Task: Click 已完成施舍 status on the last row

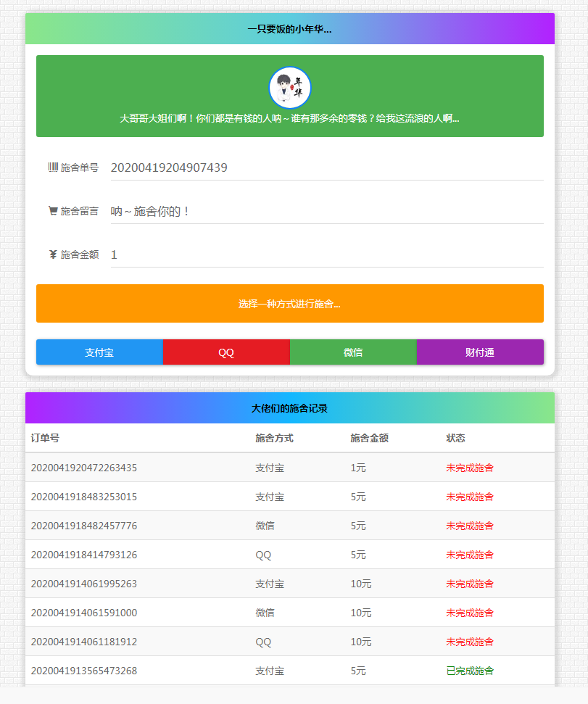Action: [469, 671]
